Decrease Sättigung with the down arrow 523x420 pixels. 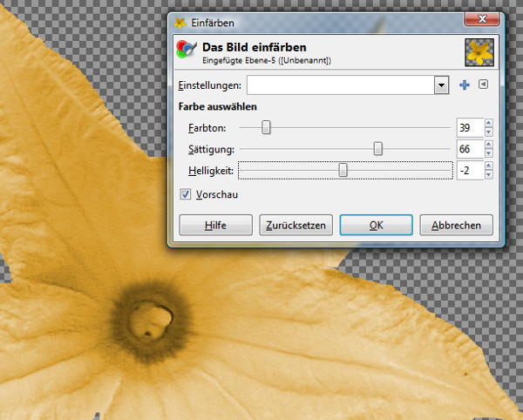point(489,153)
